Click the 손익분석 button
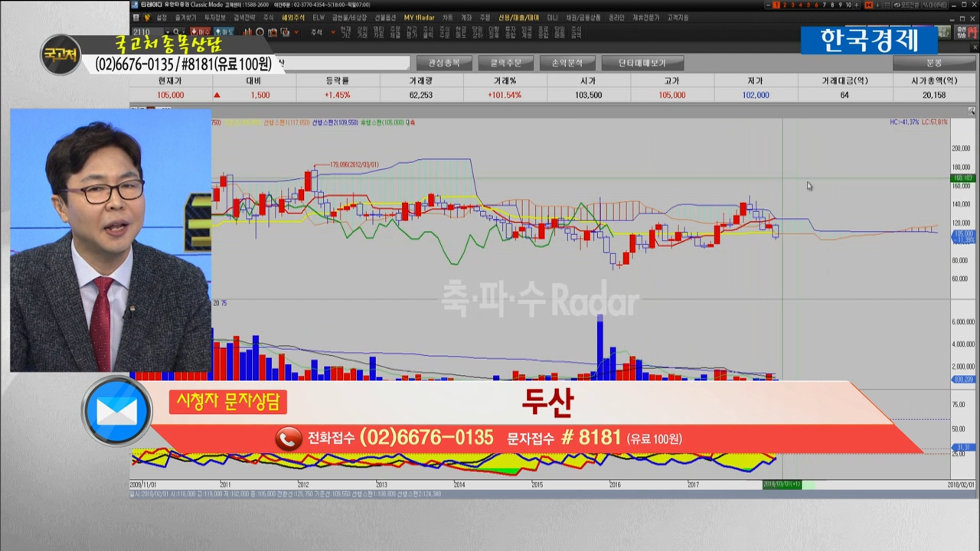This screenshot has width=980, height=551. click(x=567, y=63)
